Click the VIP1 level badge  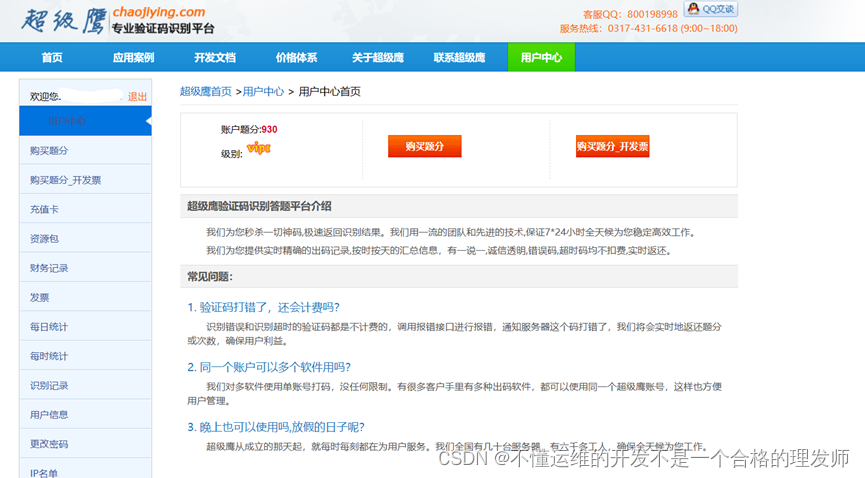click(259, 148)
